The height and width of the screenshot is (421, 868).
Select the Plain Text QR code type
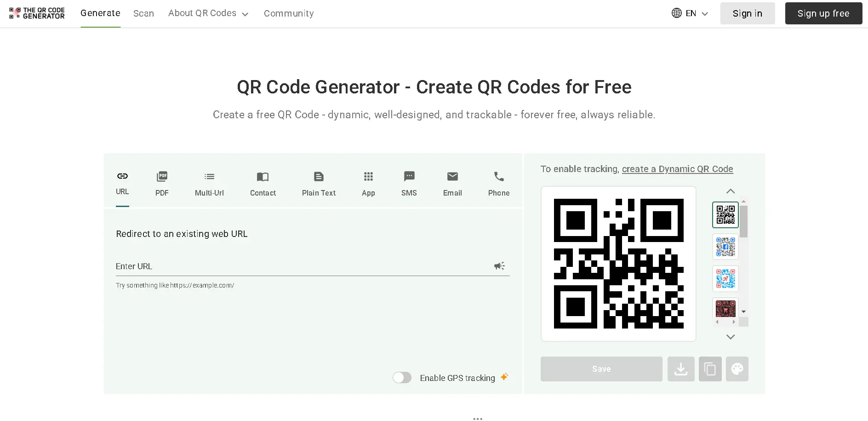click(x=319, y=183)
